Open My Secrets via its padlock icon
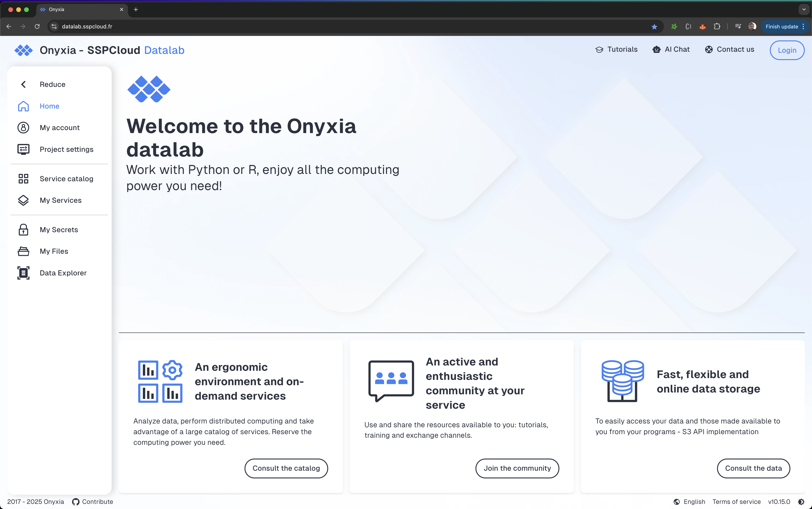Screen dimensions: 812x509 tap(23, 230)
